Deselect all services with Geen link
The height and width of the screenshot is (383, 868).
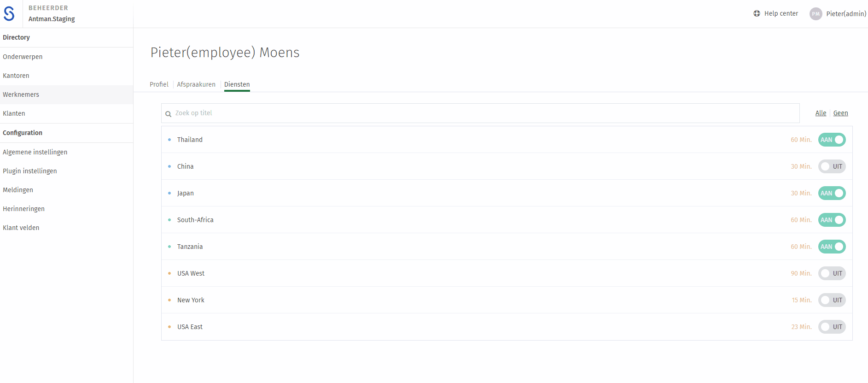coord(840,113)
